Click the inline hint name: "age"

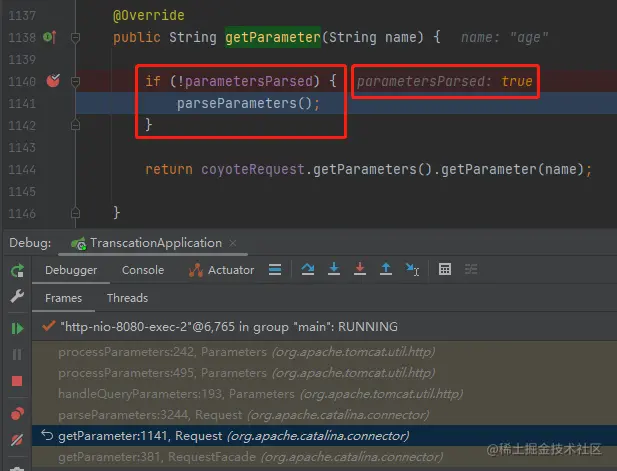[504, 37]
